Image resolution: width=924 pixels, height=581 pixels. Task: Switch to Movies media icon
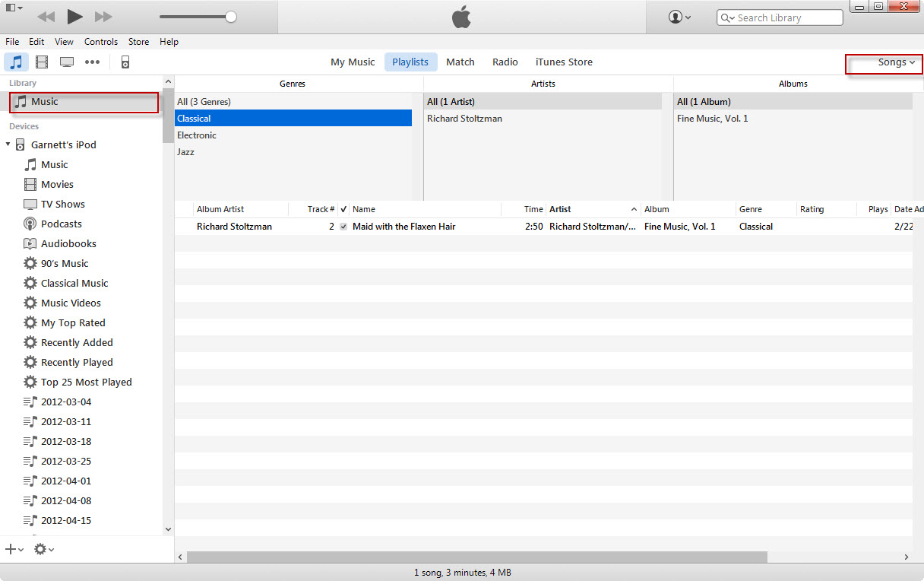click(42, 62)
